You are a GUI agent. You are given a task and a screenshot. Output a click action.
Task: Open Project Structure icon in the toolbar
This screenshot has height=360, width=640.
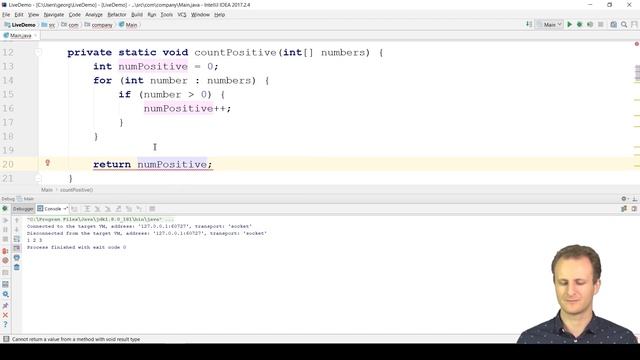[613, 24]
